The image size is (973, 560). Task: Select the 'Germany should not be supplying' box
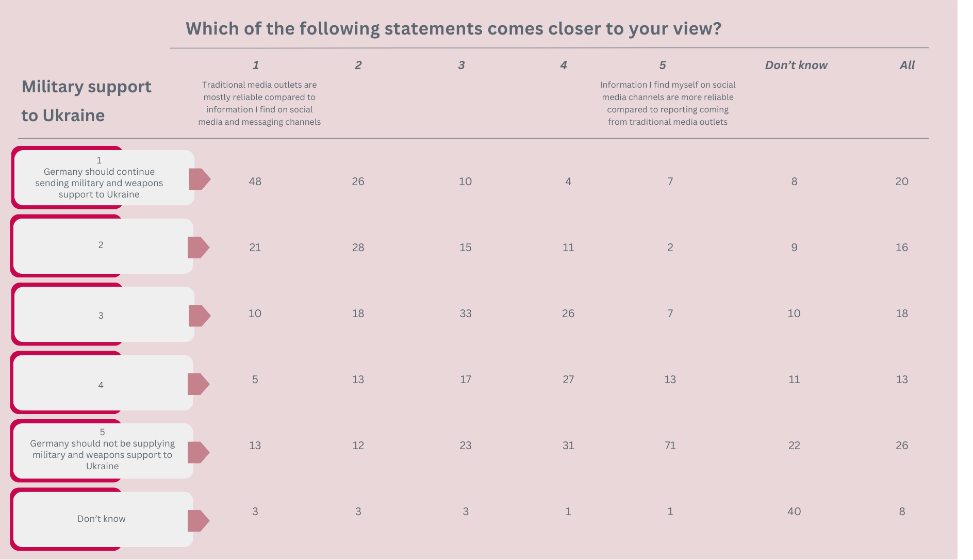pyautogui.click(x=103, y=451)
